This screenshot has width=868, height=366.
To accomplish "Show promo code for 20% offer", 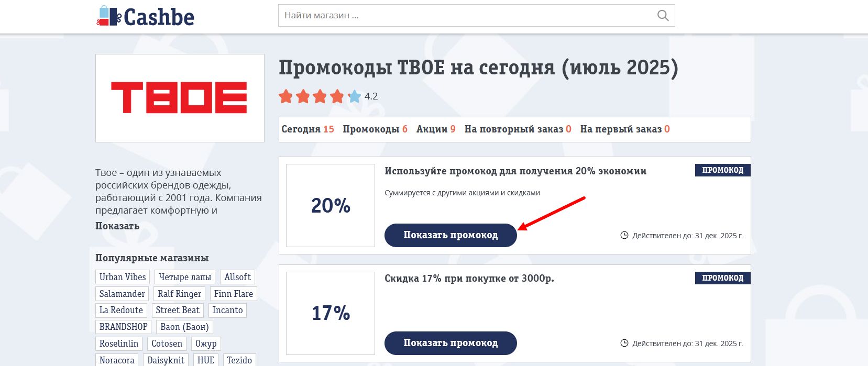I will (451, 235).
